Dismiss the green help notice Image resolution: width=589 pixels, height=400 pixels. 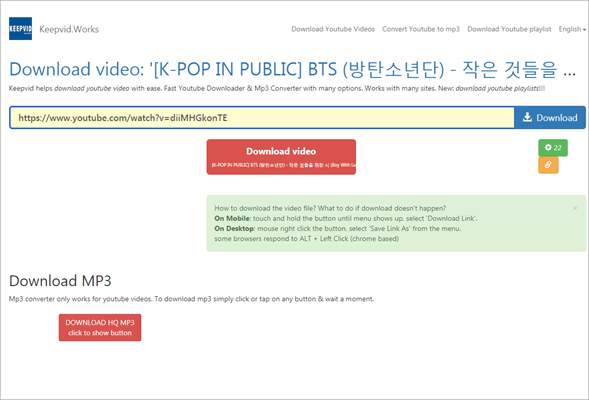[575, 208]
